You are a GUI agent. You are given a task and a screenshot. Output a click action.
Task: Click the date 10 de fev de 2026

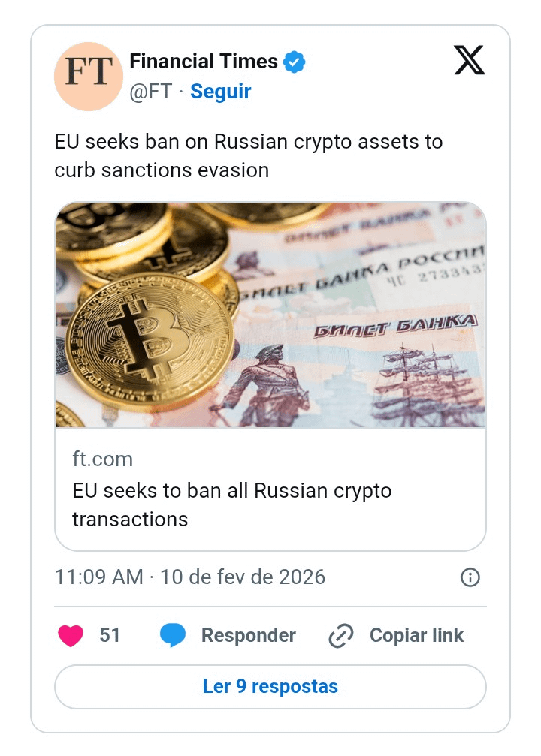[x=242, y=577]
